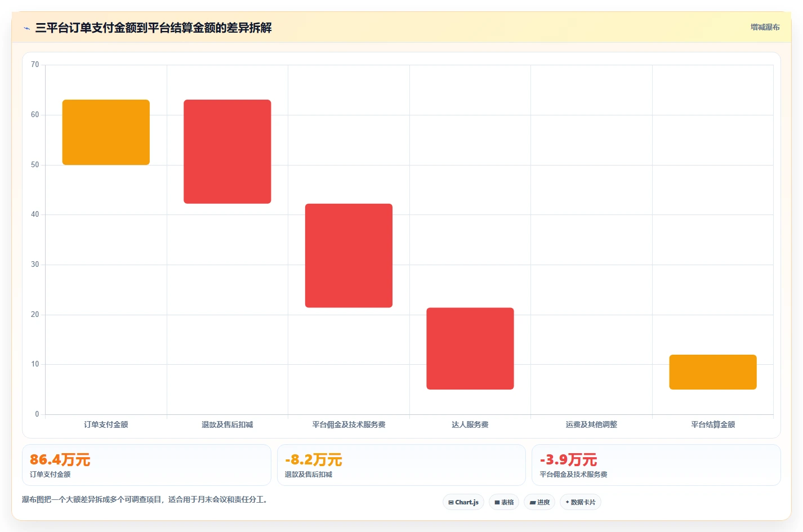Viewport: 803px width, 532px height.
Task: Click the 订单支付金额 caption under 86.4万元
Action: click(50, 475)
